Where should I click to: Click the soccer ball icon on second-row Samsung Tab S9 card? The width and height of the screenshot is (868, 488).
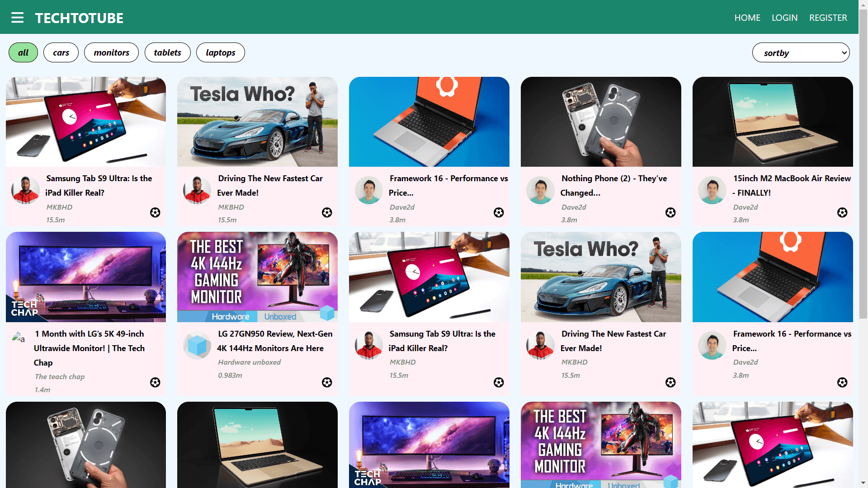pos(499,382)
